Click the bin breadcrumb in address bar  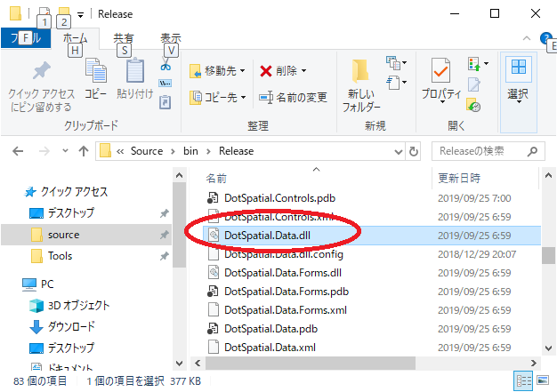[x=190, y=151]
